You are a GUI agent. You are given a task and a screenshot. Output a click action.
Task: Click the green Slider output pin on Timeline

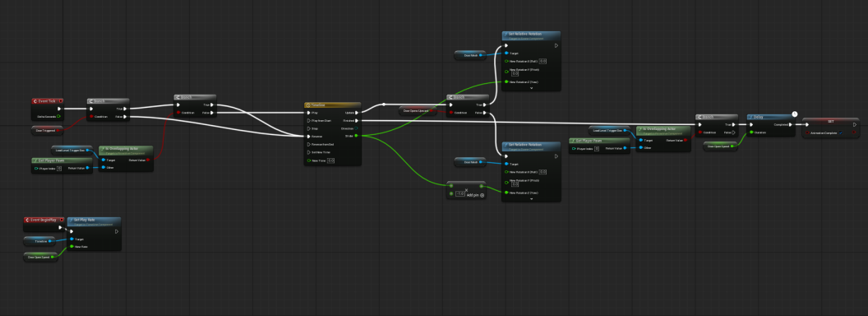pos(357,137)
